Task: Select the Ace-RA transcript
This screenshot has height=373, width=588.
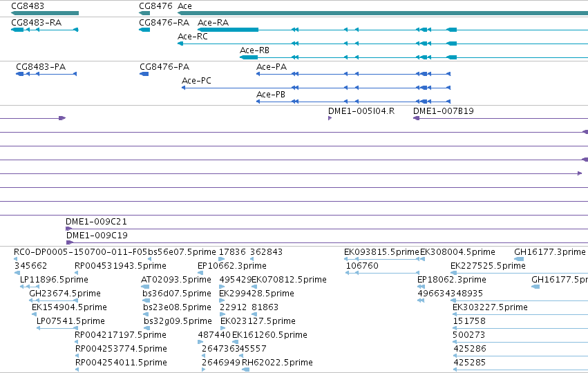Action: click(392, 30)
